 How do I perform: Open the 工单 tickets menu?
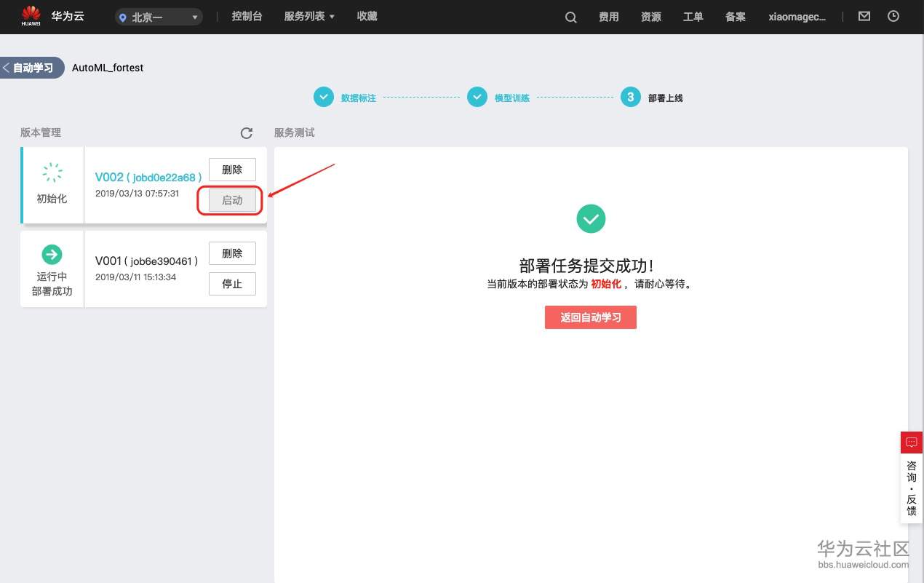pos(693,17)
